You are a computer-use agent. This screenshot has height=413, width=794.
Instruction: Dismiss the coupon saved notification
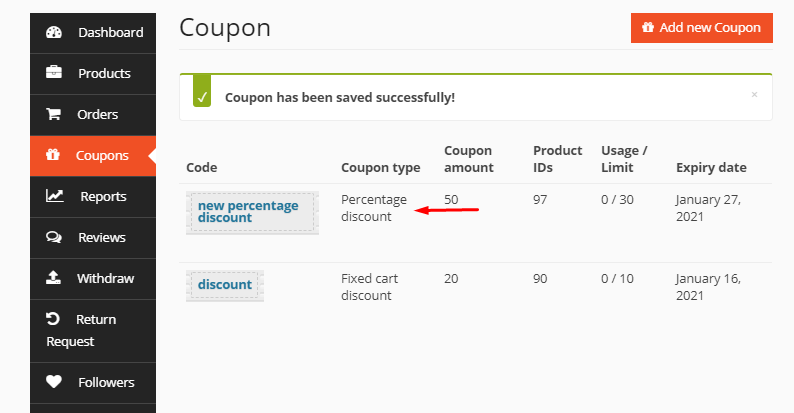(754, 94)
